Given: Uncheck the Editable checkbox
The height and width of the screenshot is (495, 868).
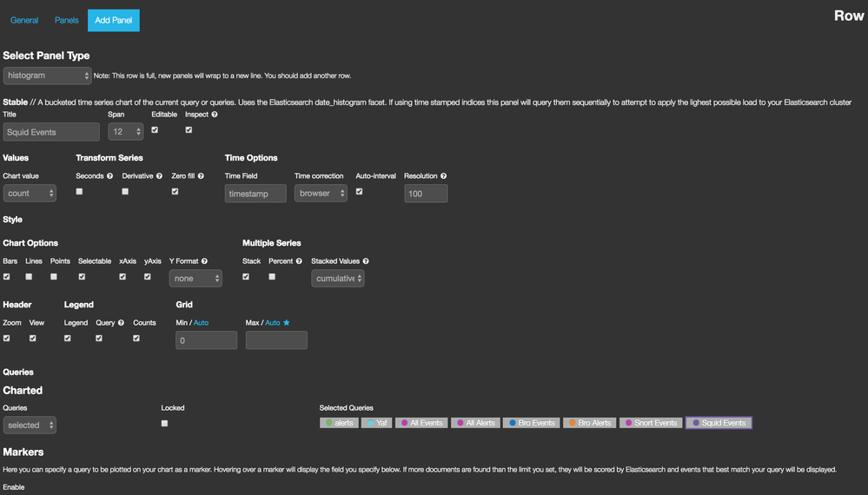Looking at the screenshot, I should 155,130.
